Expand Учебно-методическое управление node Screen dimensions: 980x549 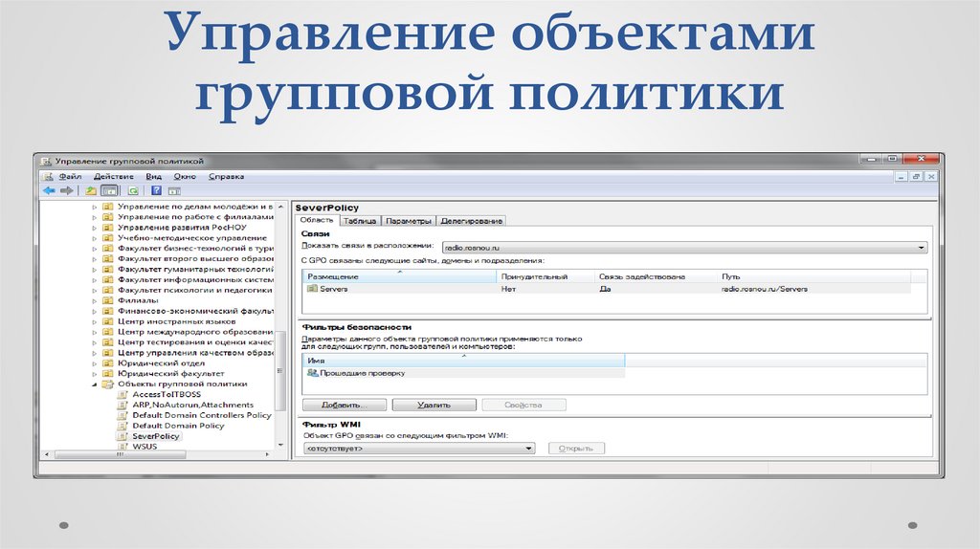point(95,238)
